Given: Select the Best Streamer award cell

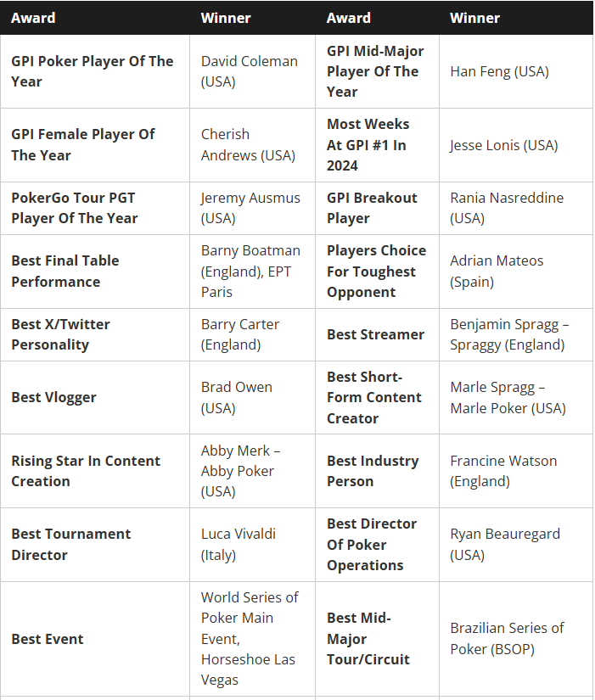Looking at the screenshot, I should (375, 334).
